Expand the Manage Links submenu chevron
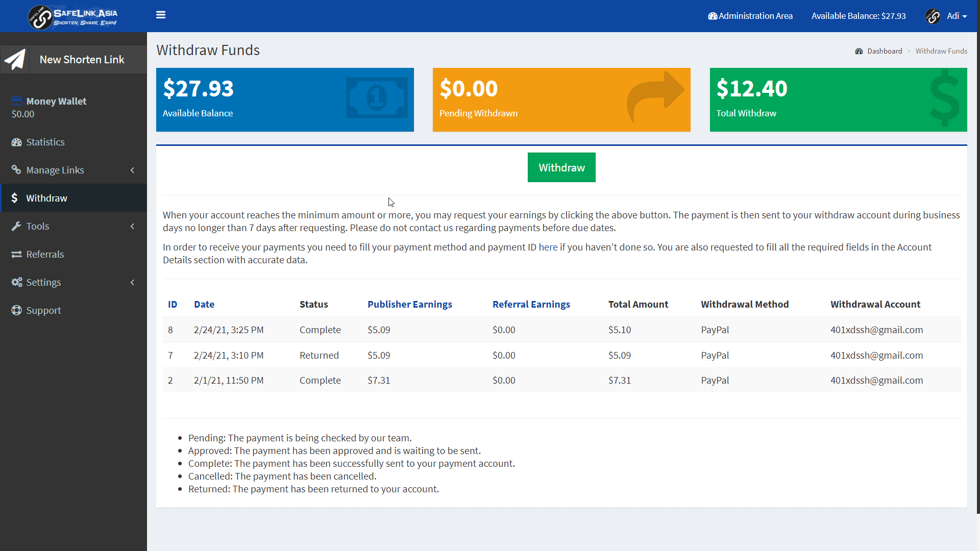 click(133, 170)
